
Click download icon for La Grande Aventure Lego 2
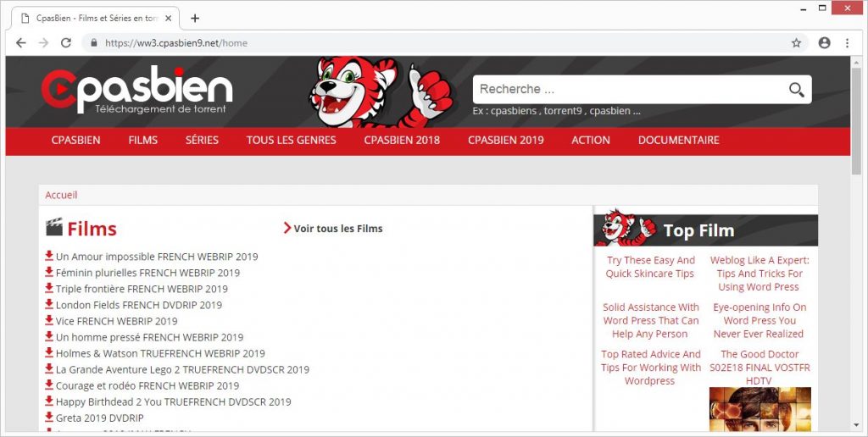tap(49, 368)
